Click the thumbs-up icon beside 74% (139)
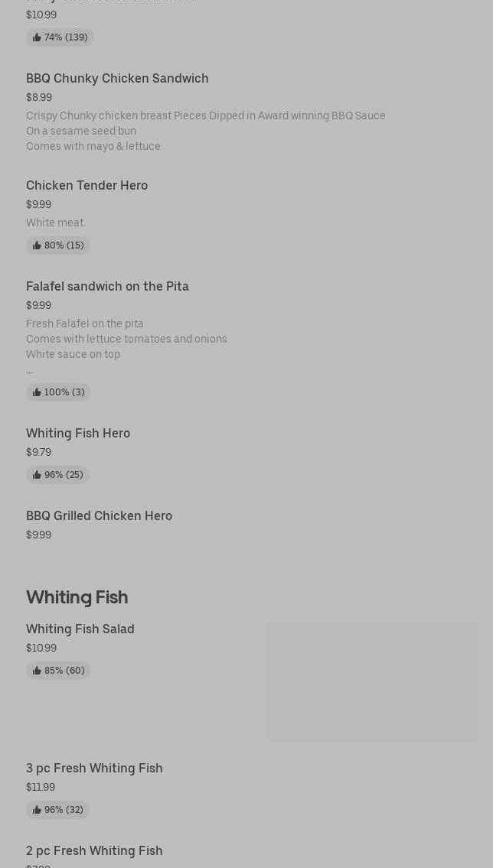 click(37, 37)
